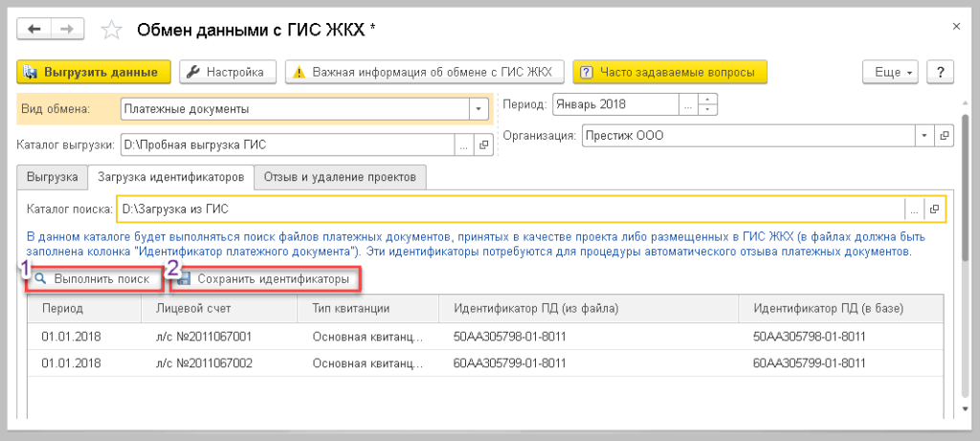Increase Период using the stepper arrows
The width and height of the screenshot is (980, 441).
[707, 99]
